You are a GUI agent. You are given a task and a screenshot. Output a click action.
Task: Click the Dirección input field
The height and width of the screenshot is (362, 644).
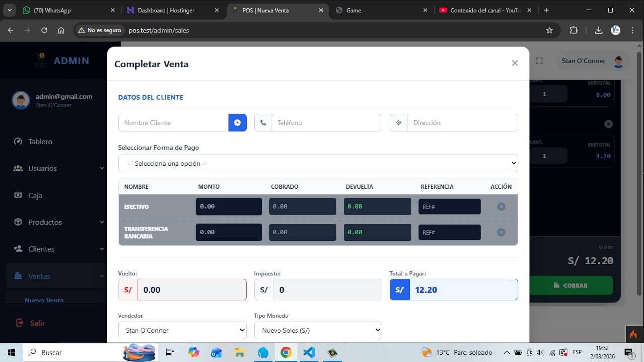tap(462, 123)
